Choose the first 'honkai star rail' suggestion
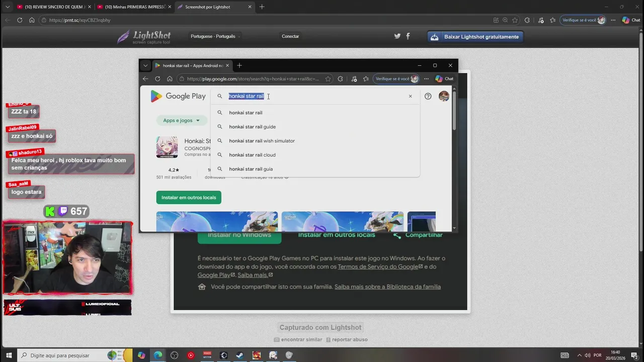Viewport: 644px width, 362px height. [x=315, y=113]
